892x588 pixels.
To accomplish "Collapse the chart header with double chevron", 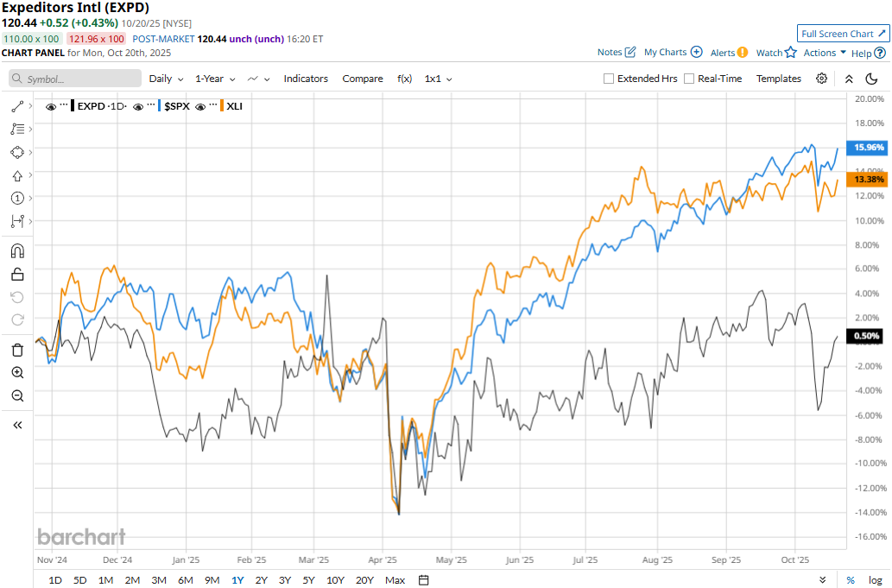I will pyautogui.click(x=849, y=79).
